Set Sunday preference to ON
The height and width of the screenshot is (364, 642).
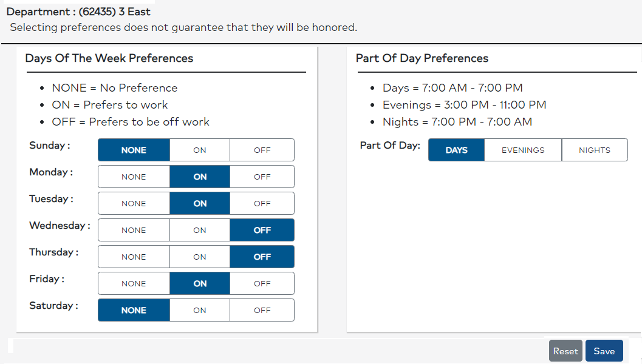tap(199, 150)
